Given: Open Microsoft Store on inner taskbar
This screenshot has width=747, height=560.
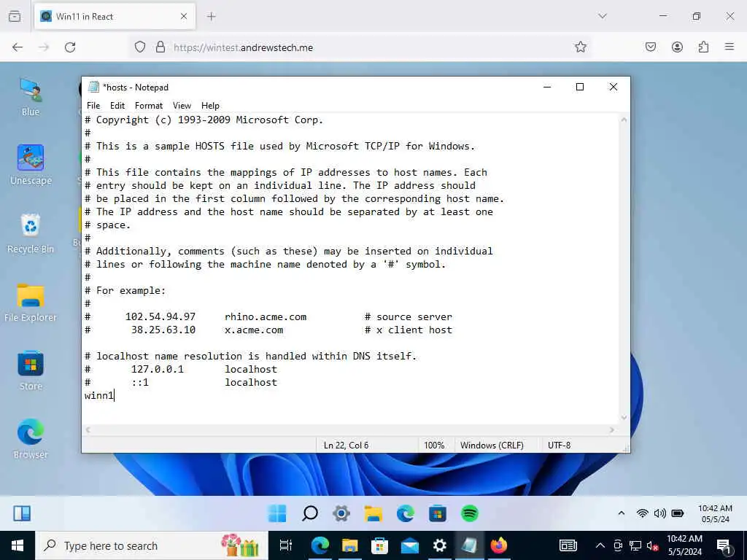Looking at the screenshot, I should [x=438, y=513].
